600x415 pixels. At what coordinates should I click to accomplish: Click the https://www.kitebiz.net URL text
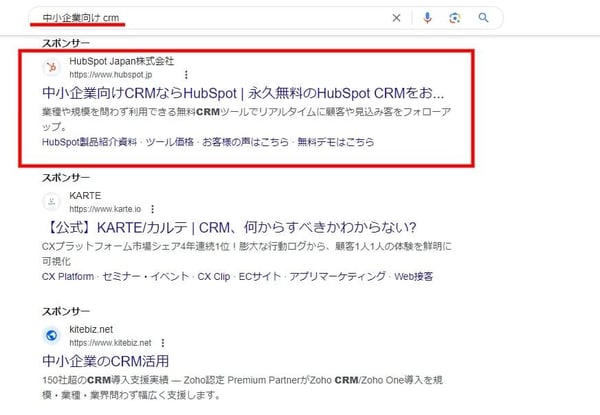[110, 343]
